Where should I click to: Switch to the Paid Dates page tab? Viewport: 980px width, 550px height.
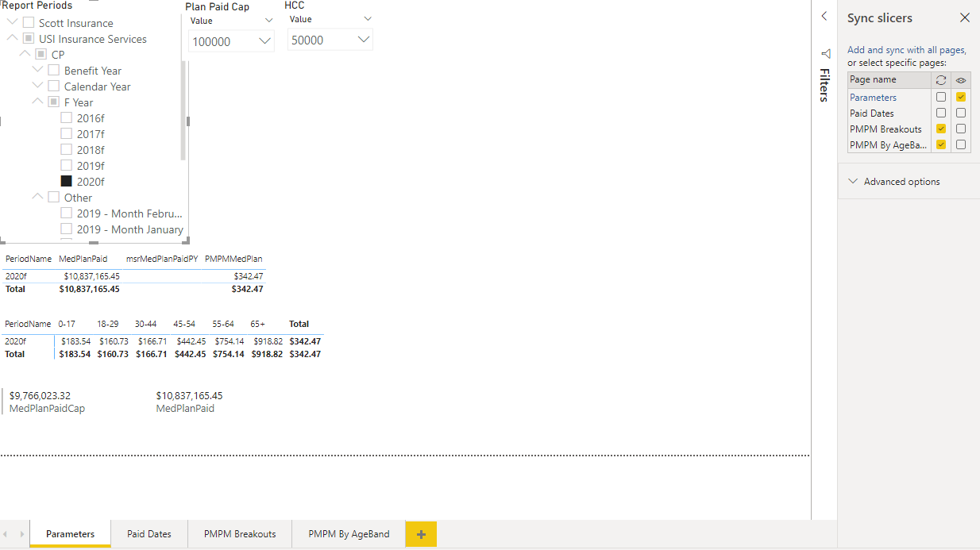[x=149, y=534]
